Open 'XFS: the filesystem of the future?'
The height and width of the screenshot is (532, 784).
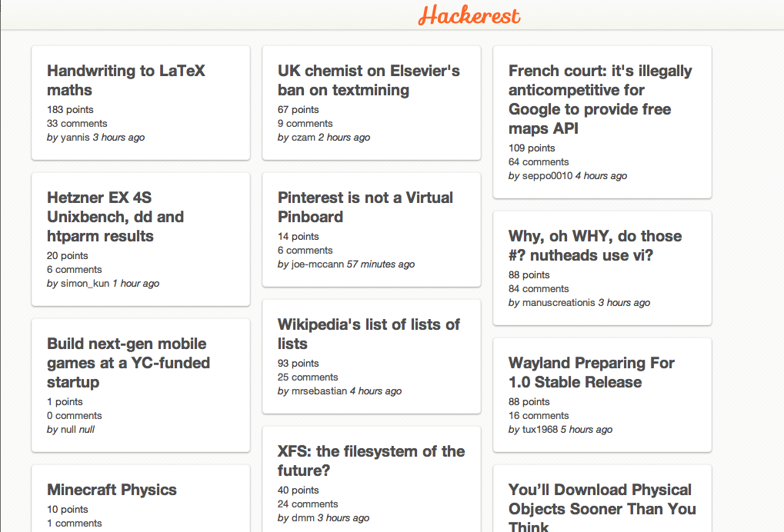[x=371, y=461]
